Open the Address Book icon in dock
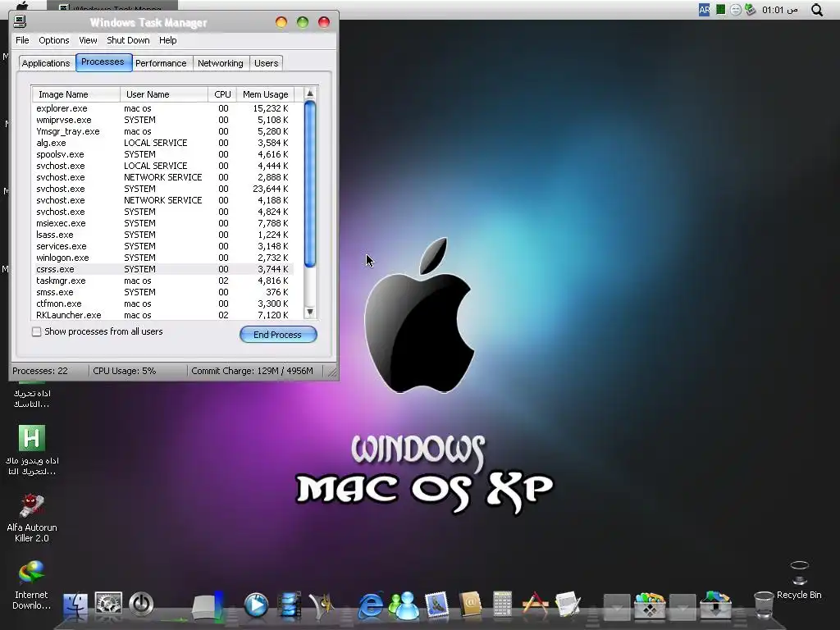The width and height of the screenshot is (840, 630). [470, 605]
